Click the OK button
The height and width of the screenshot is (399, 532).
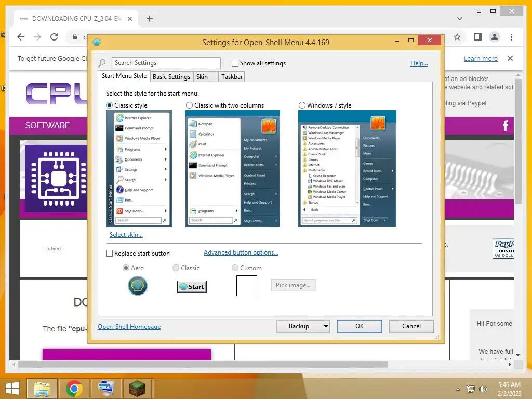tap(360, 326)
